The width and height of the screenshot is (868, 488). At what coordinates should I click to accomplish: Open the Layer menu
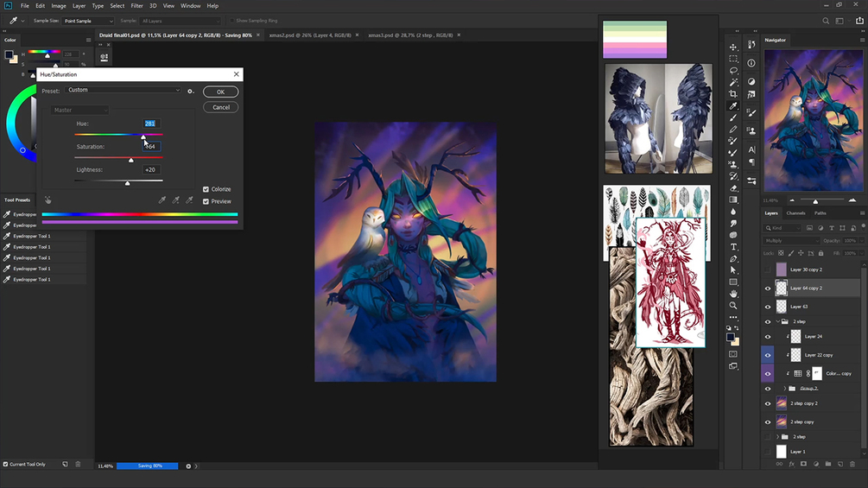[x=79, y=5]
